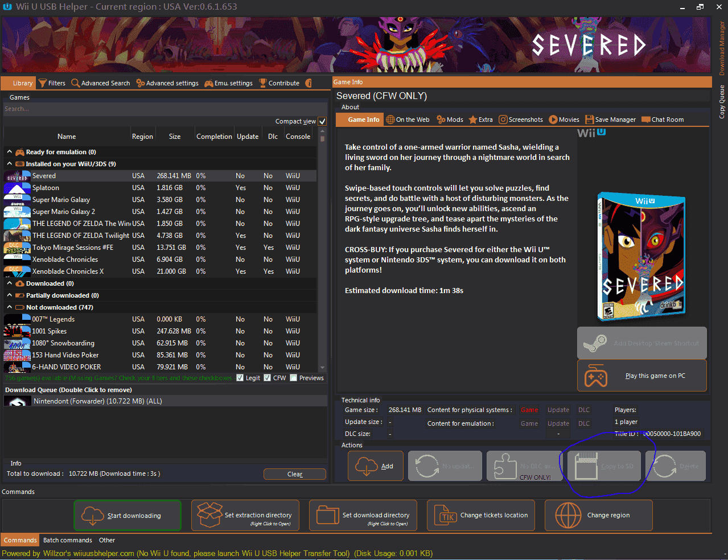The image size is (728, 560).
Task: Sort by the Name column header
Action: pyautogui.click(x=67, y=137)
